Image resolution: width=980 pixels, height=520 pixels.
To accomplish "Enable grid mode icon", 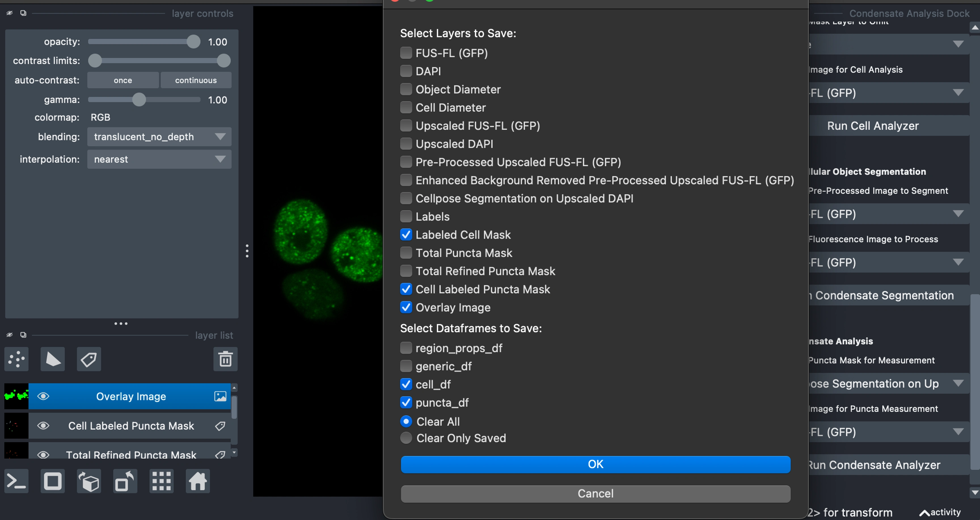I will [x=161, y=481].
